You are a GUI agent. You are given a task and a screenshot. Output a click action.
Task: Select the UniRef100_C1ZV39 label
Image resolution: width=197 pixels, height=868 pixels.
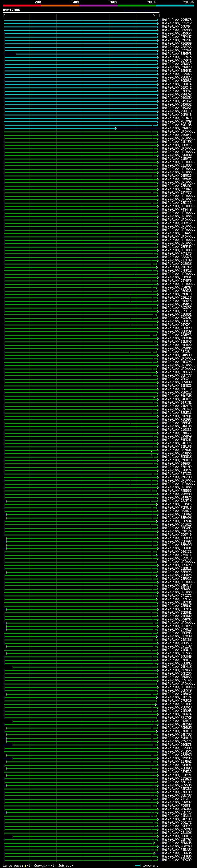pos(176,636)
